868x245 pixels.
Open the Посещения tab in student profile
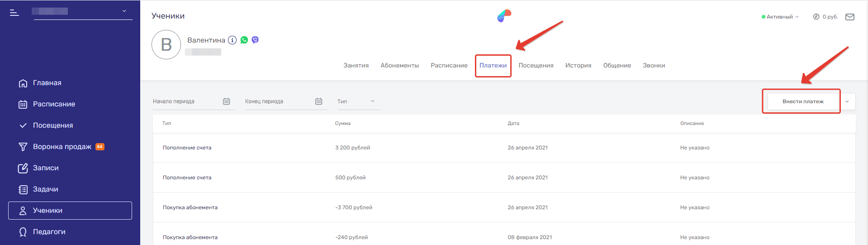coord(536,66)
